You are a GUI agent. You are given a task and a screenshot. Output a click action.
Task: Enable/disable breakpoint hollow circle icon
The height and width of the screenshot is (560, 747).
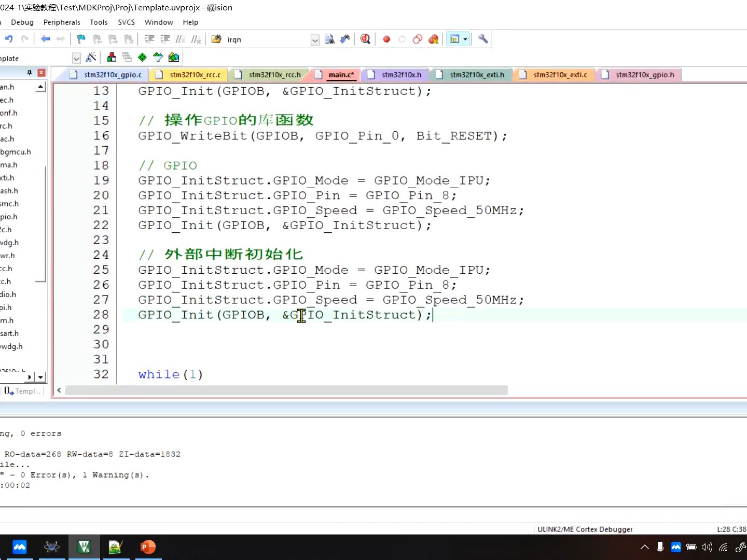pos(402,39)
